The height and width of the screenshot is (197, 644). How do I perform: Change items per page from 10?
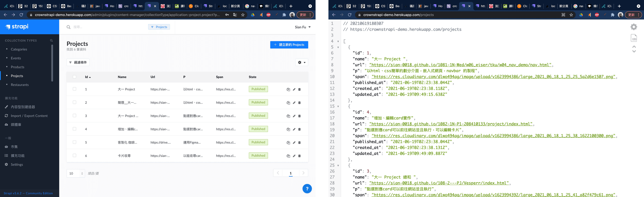click(x=76, y=173)
